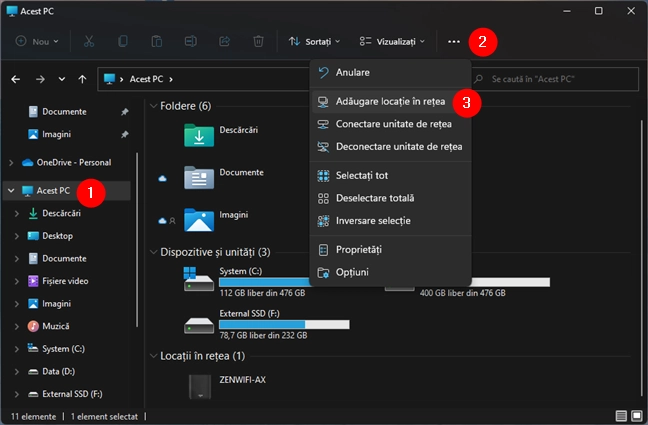
Task: Maximize the Acest PC window
Action: (x=598, y=11)
